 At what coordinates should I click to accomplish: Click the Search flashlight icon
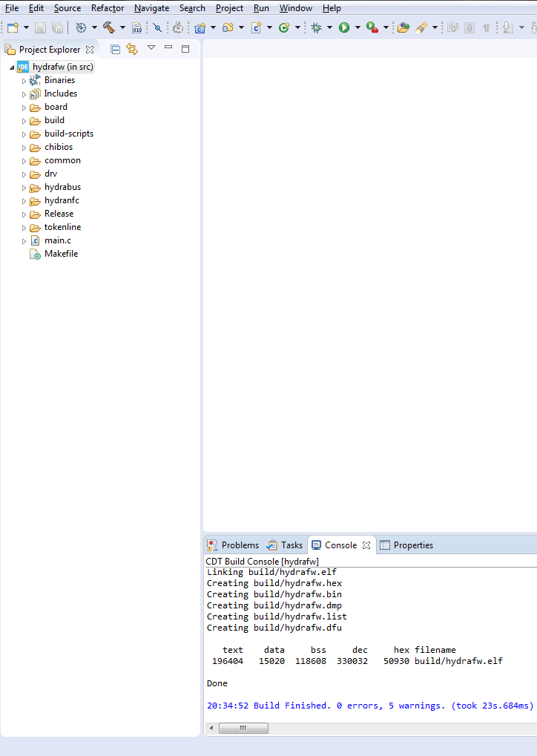tap(421, 27)
